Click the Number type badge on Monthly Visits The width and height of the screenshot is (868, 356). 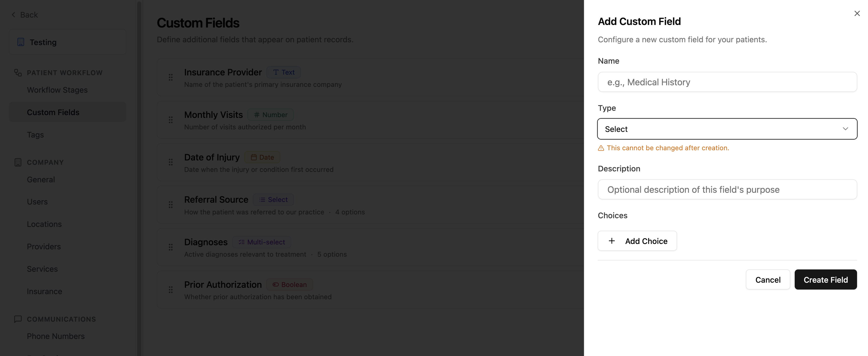pos(271,115)
